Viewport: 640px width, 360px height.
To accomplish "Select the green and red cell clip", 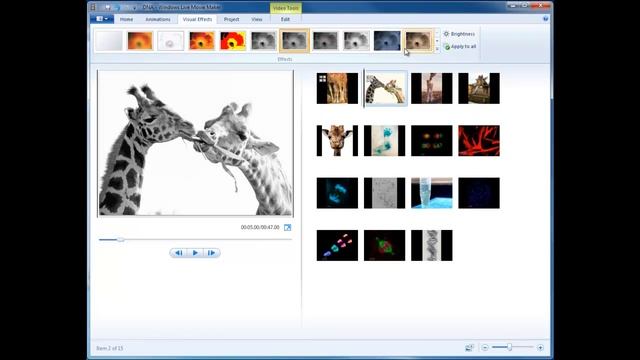I will coord(384,245).
